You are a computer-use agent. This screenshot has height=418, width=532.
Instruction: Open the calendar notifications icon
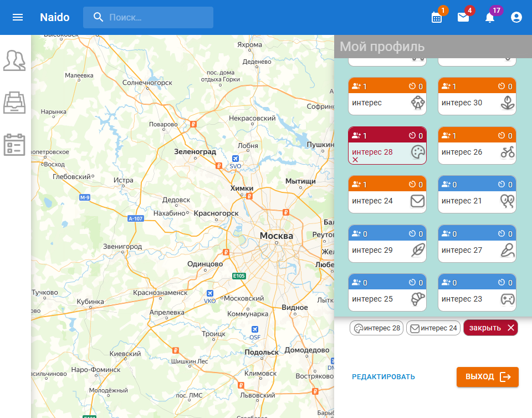[x=437, y=17]
